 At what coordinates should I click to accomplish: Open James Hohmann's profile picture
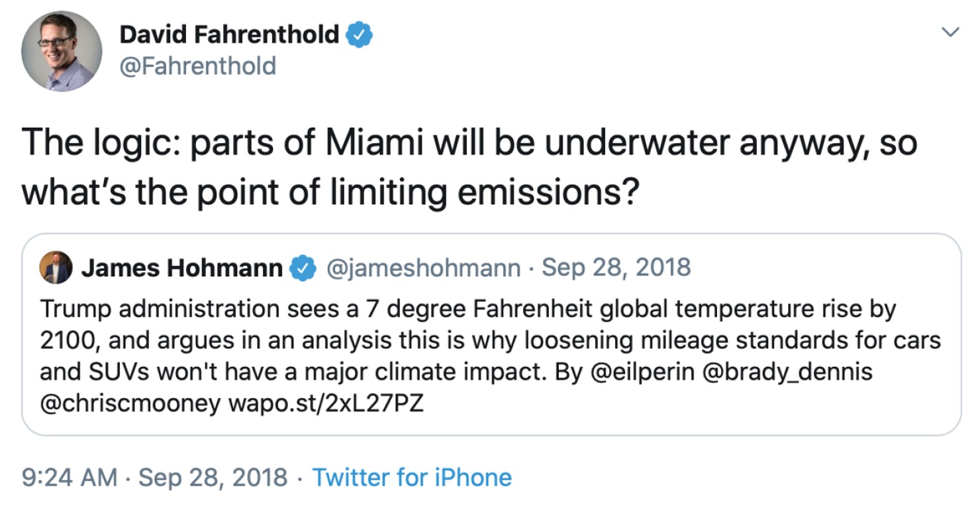coord(57,267)
